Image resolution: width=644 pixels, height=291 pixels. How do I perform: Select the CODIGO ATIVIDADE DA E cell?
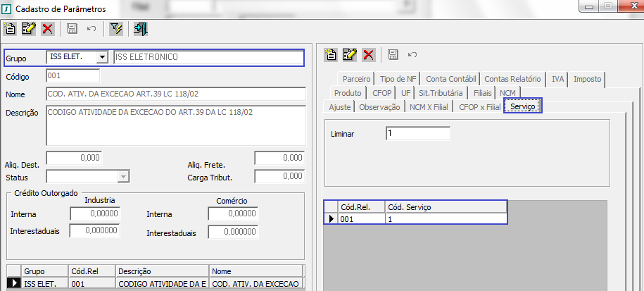point(163,283)
